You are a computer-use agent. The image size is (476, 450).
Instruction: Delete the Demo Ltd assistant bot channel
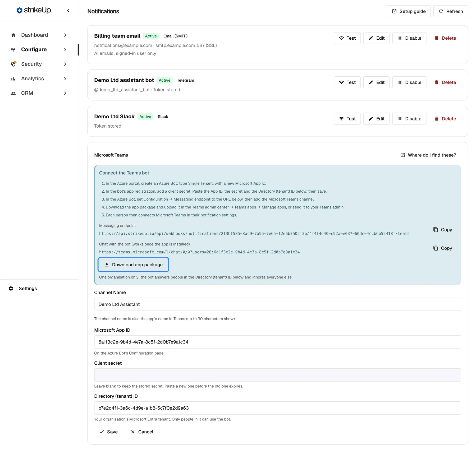(445, 82)
